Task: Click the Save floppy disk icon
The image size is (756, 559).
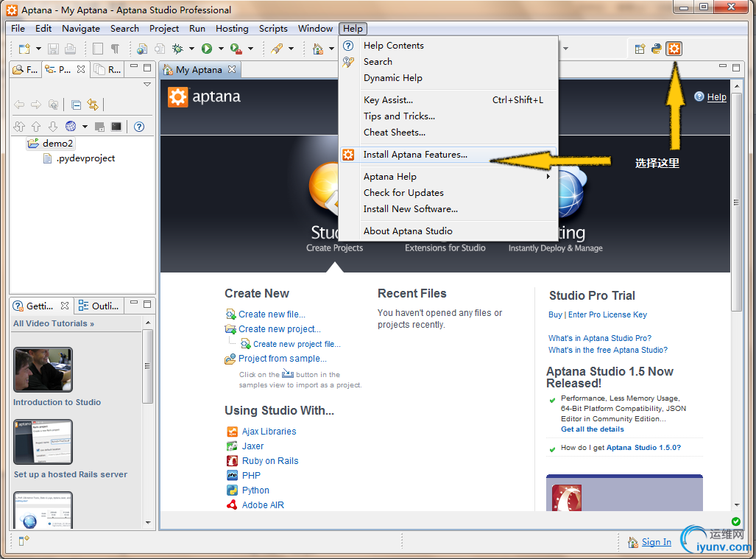Action: [x=53, y=49]
